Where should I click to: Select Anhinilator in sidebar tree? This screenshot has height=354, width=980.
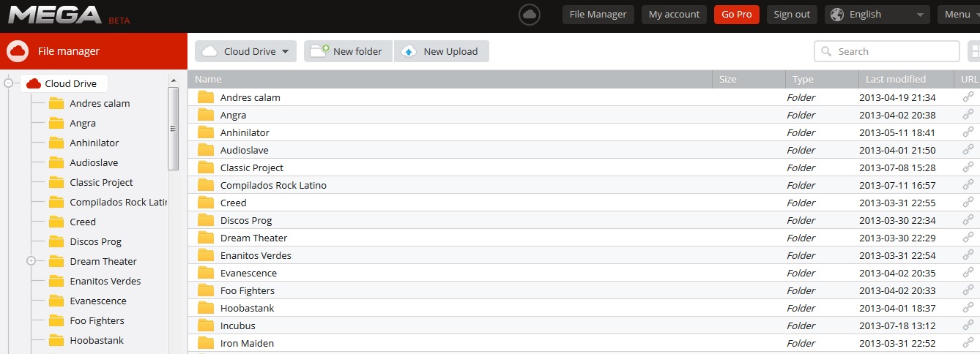94,143
